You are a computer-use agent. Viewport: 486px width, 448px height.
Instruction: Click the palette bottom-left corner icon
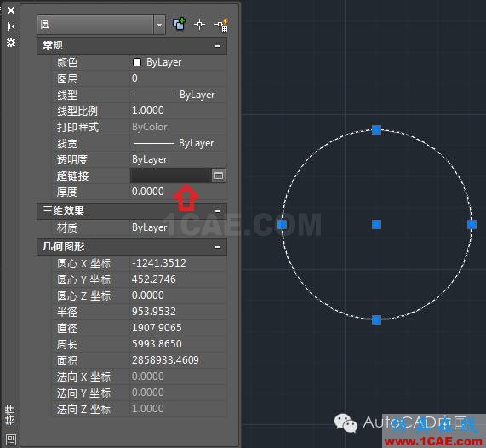tap(11, 439)
